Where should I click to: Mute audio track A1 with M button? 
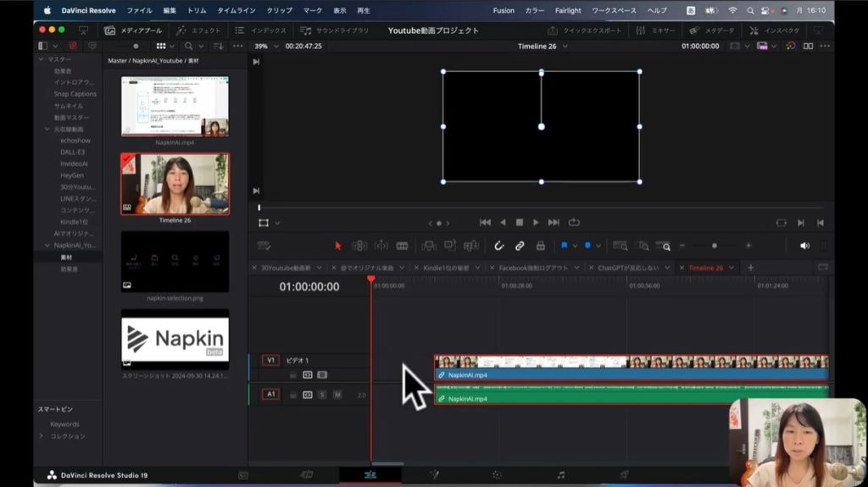tap(337, 395)
